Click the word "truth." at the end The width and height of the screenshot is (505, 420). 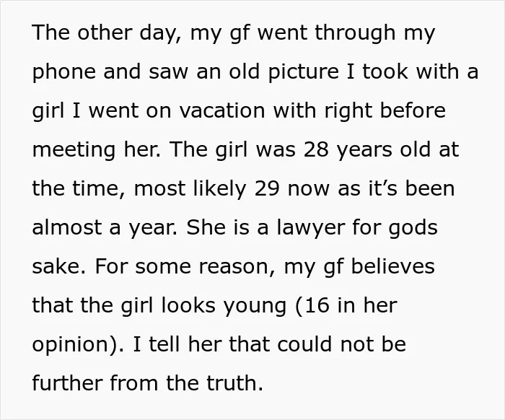click(x=235, y=383)
